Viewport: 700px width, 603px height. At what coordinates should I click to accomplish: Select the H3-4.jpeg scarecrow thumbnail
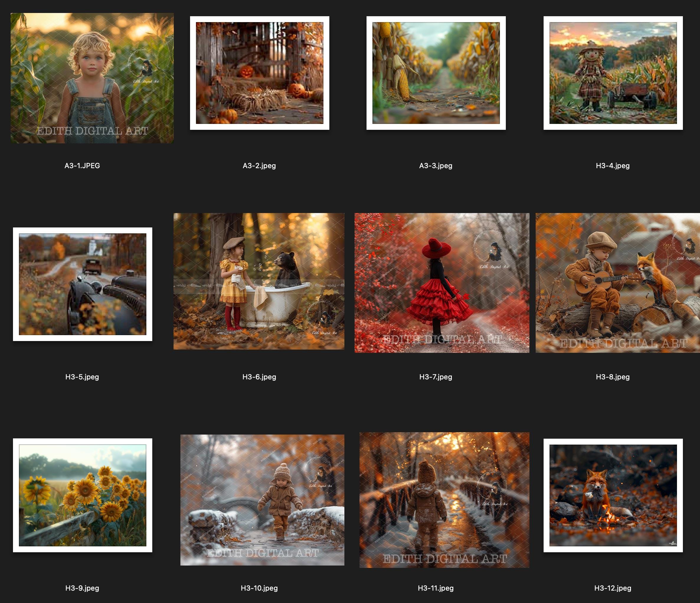(x=613, y=73)
